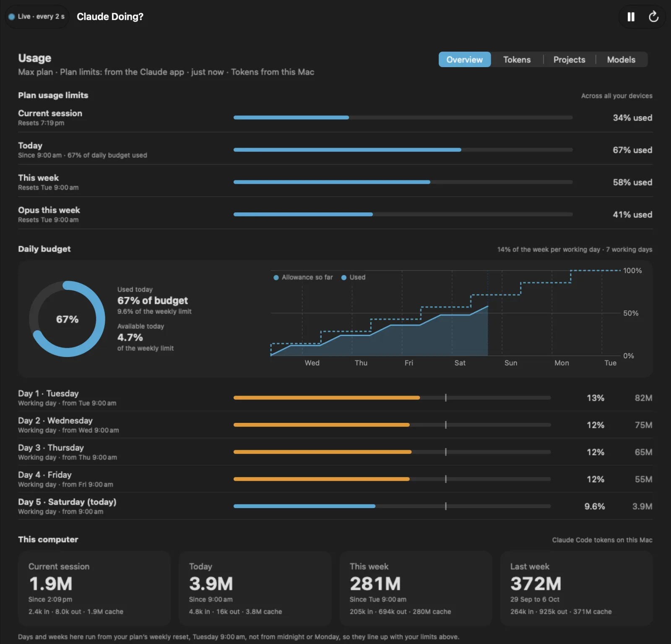The height and width of the screenshot is (644, 671).
Task: Select the Models tab
Action: (621, 60)
